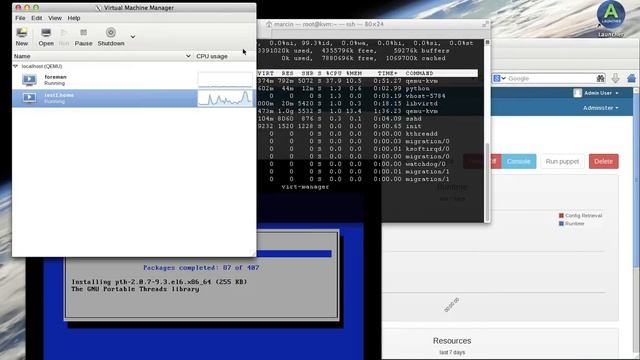Click the Console button in Foreman

tap(518, 161)
